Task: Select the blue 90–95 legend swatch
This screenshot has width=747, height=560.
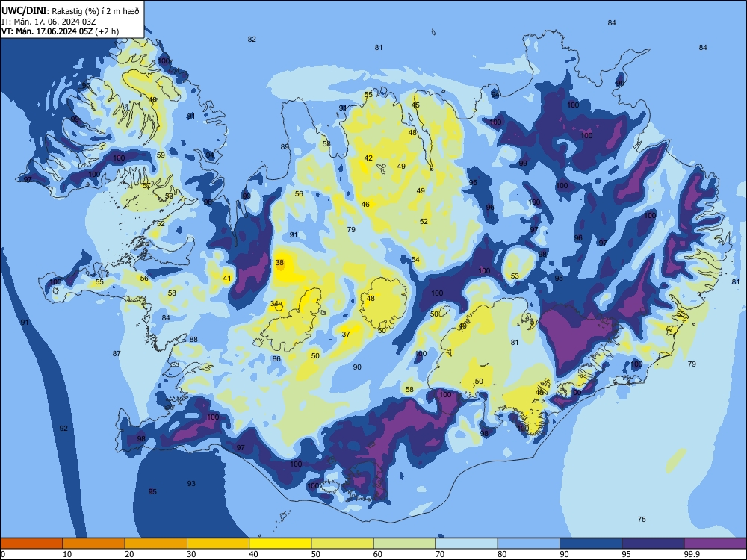Action: tap(591, 544)
